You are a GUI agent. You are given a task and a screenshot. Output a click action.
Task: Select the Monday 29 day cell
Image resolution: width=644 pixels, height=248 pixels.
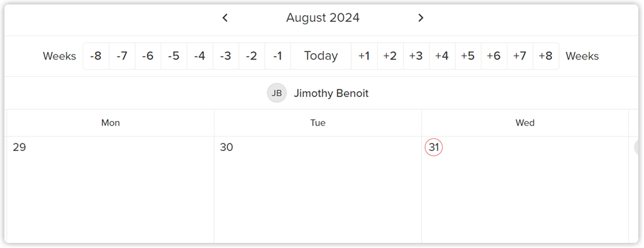[111, 190]
